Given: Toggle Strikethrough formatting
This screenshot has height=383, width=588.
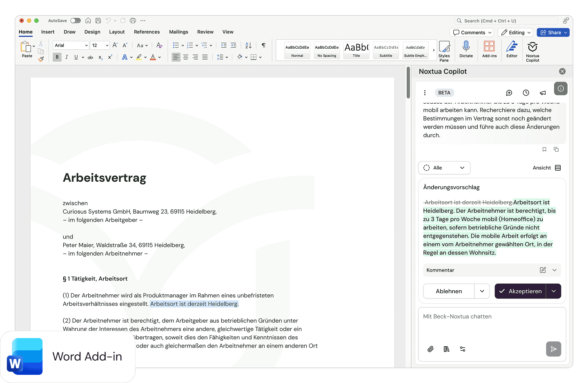Looking at the screenshot, I should click(90, 57).
